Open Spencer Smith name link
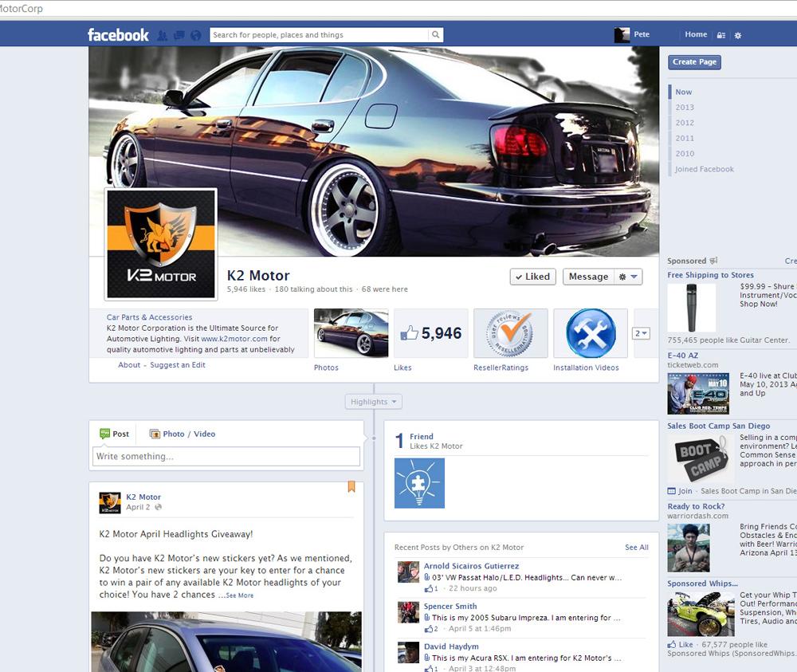This screenshot has width=797, height=672. tap(450, 606)
